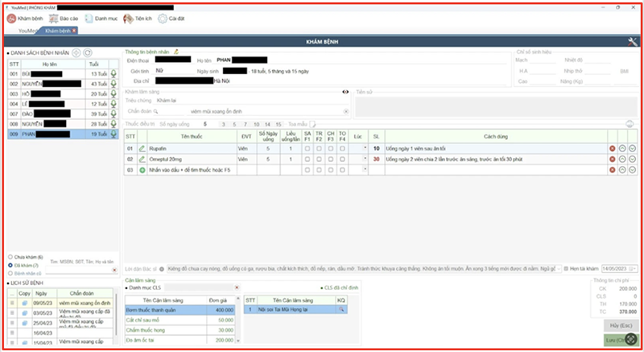Click the refresh icon beside patient list title
Viewport: 644px width, 352px height.
[87, 52]
